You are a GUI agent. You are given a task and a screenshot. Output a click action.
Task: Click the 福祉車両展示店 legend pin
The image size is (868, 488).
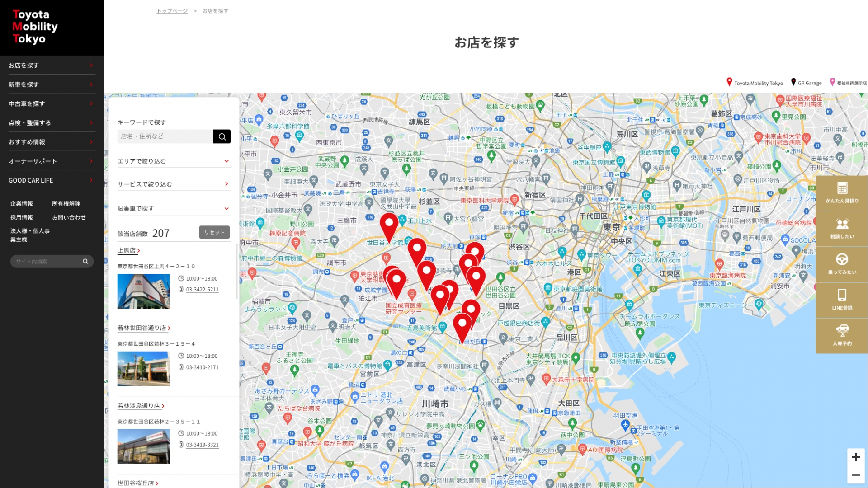[x=832, y=82]
